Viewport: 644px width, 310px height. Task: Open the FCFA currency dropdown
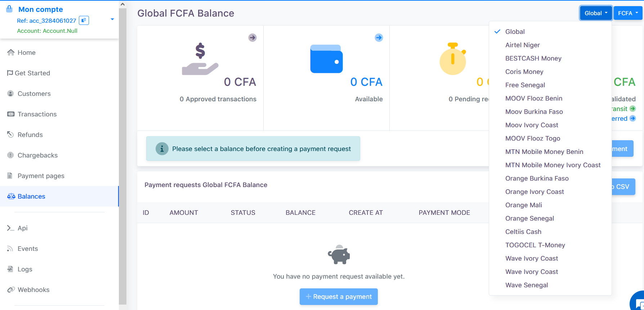click(x=628, y=13)
